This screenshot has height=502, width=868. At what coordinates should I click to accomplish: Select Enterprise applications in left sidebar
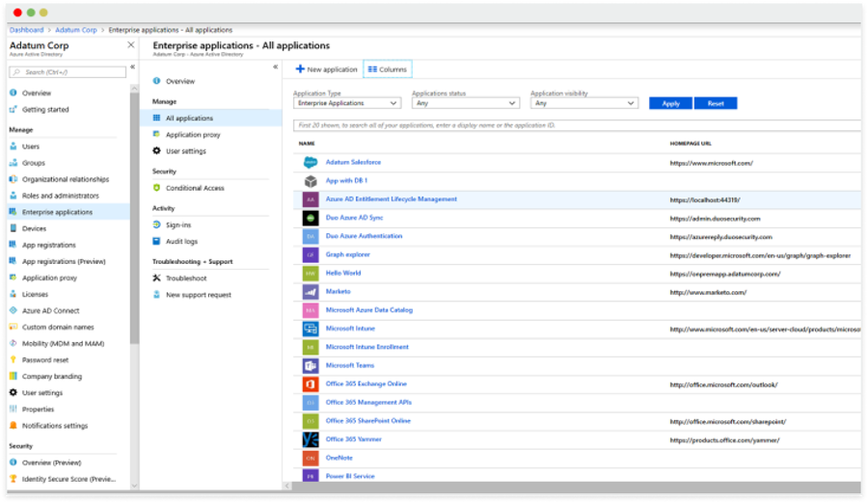pos(68,212)
